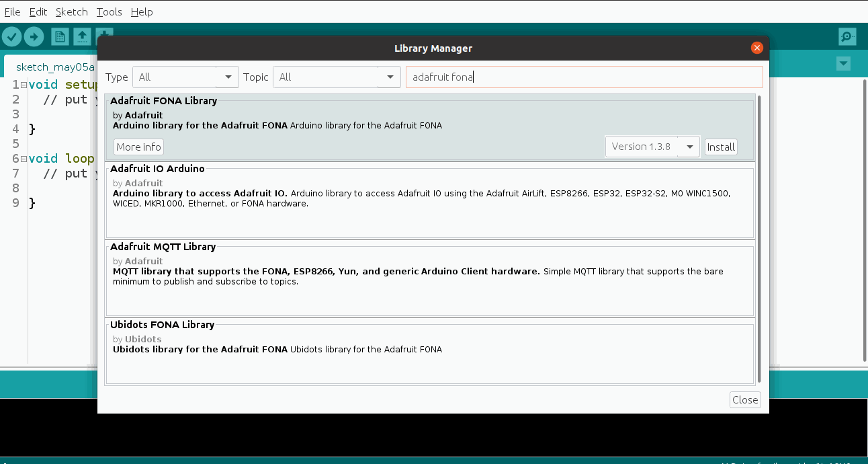
Task: Open the Serial Monitor icon
Action: point(847,37)
